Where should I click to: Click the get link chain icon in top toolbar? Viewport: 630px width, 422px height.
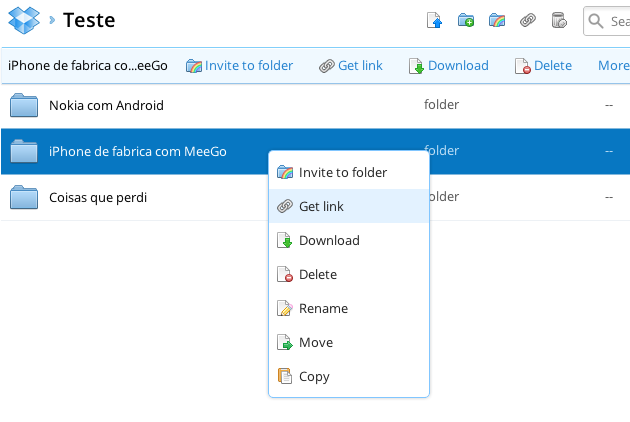point(528,20)
